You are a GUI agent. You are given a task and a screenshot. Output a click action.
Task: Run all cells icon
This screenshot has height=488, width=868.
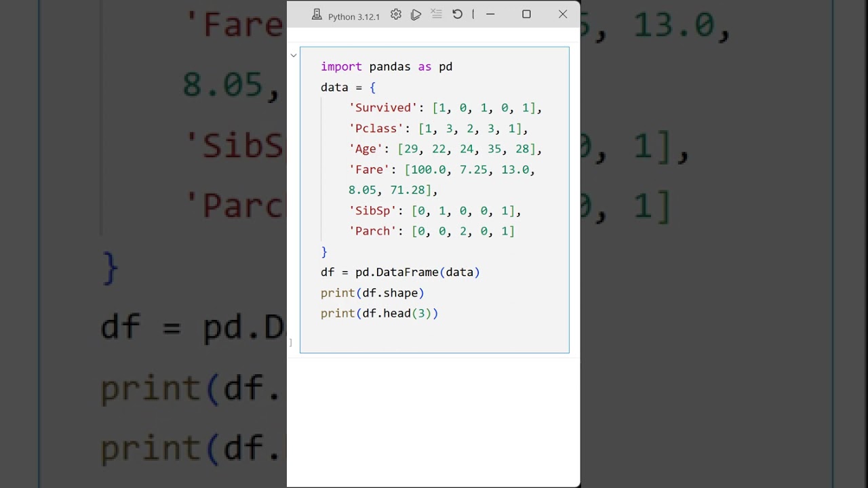416,14
